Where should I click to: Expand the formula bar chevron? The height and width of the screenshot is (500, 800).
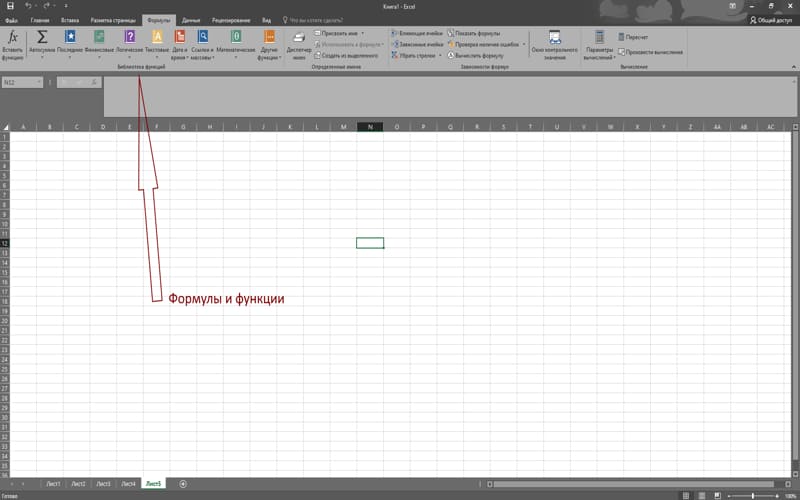(x=794, y=81)
